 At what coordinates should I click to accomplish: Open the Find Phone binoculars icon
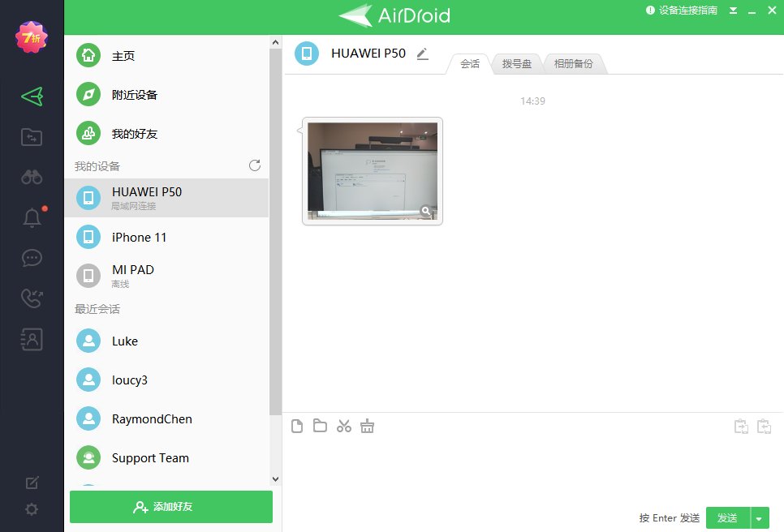32,177
